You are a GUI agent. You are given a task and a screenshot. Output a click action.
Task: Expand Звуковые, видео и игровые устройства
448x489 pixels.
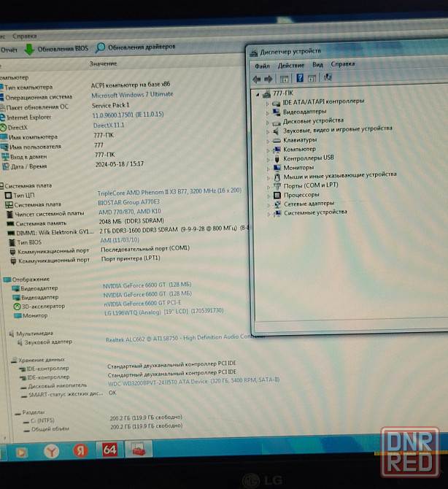click(268, 132)
